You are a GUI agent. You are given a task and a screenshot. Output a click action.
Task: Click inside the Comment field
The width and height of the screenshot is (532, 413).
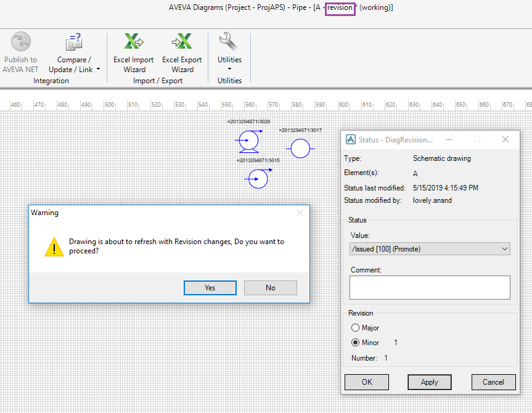[x=429, y=287]
